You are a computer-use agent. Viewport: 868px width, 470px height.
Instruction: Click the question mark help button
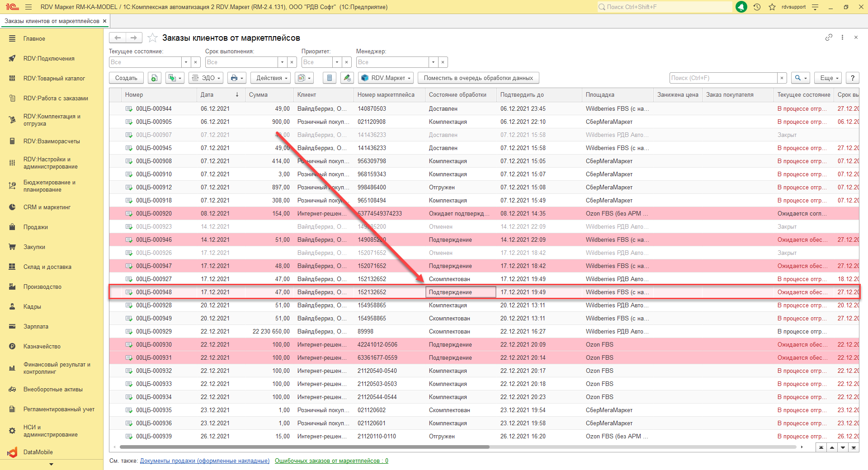(852, 78)
